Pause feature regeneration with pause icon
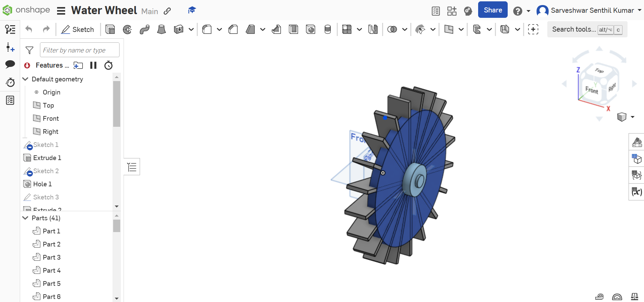This screenshot has height=302, width=644. 93,65
